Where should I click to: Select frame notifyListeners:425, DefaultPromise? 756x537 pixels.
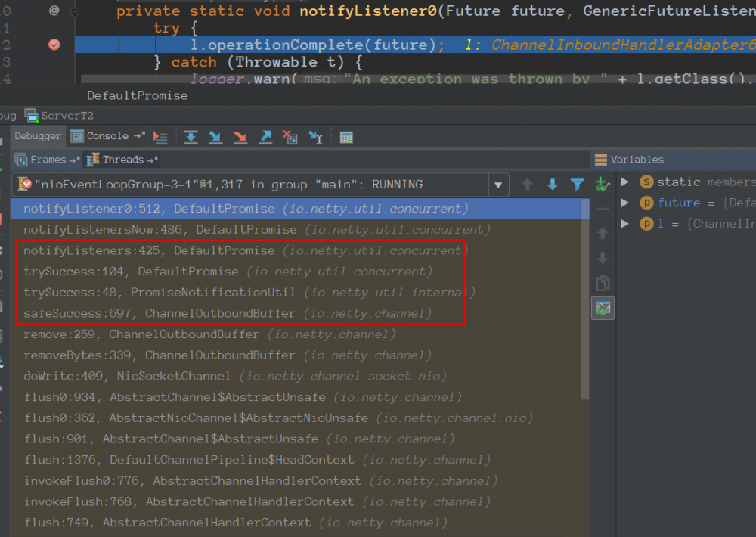(296, 250)
